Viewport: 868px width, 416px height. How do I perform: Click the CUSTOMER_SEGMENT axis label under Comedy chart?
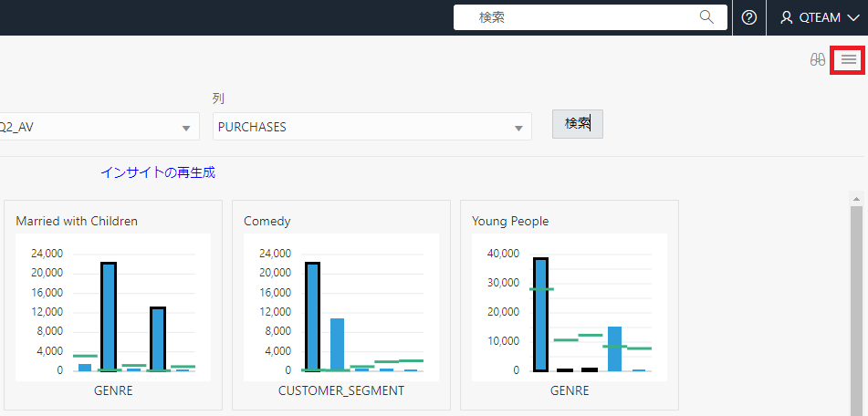[341, 390]
